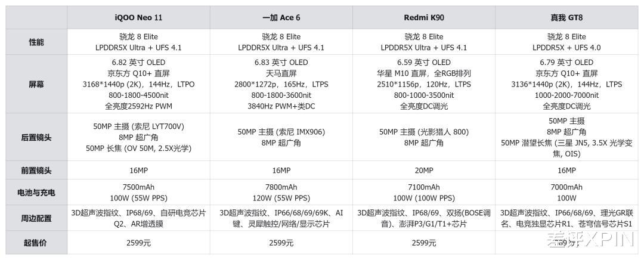Click the 起售价 row label
The height and width of the screenshot is (260, 644).
click(x=36, y=243)
